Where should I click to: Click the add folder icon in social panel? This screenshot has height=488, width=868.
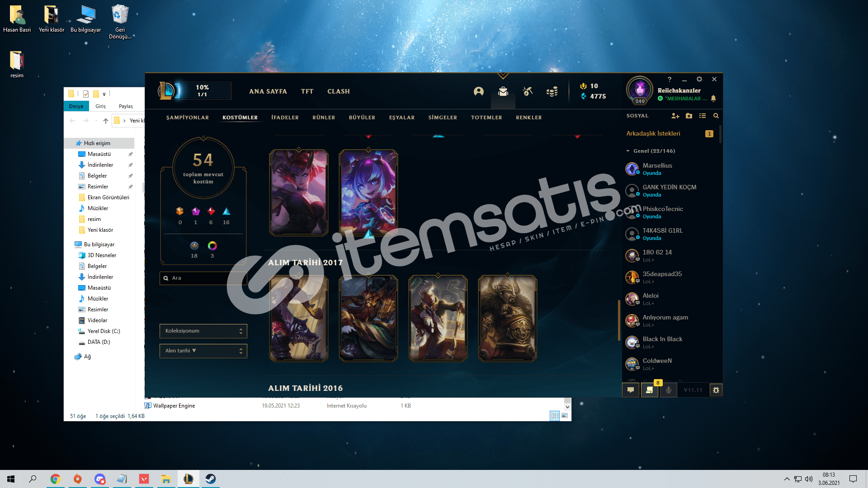tap(689, 116)
